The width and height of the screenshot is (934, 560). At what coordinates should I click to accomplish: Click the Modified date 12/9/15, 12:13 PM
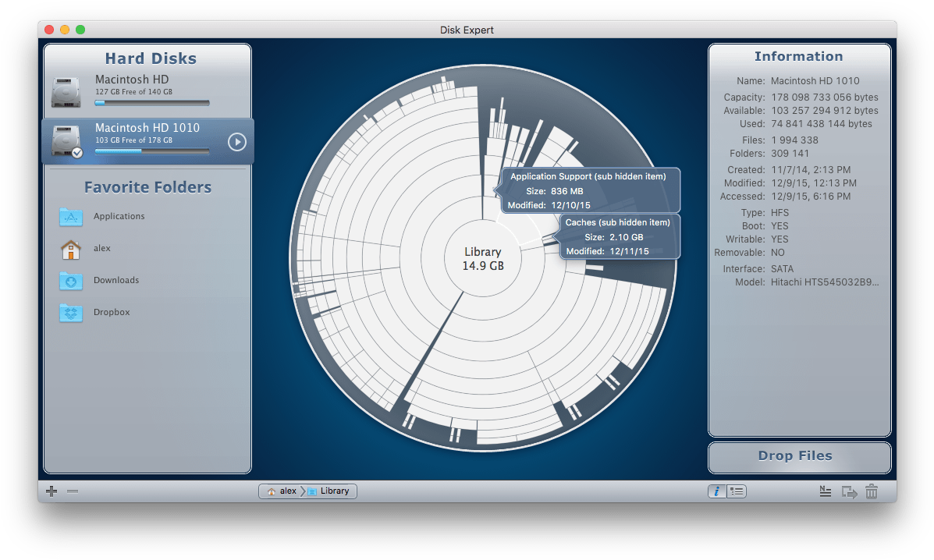tap(814, 183)
